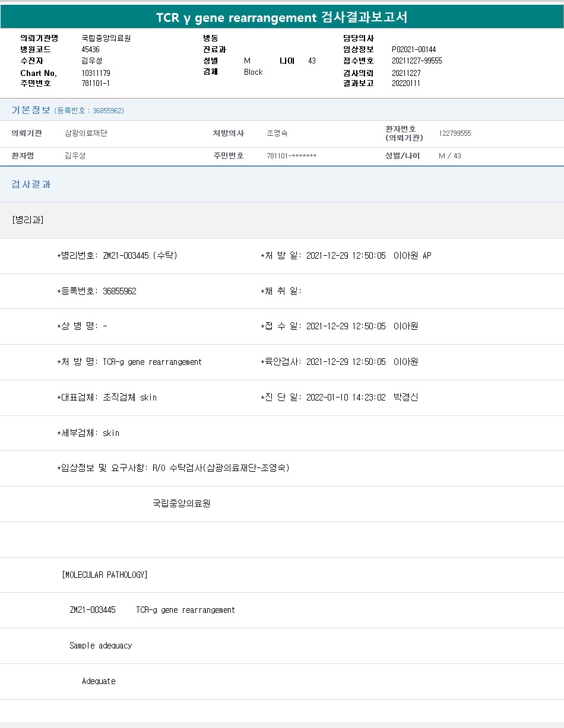Click the 접수번호 value 20211227-99555
The image size is (564, 728).
tap(417, 61)
